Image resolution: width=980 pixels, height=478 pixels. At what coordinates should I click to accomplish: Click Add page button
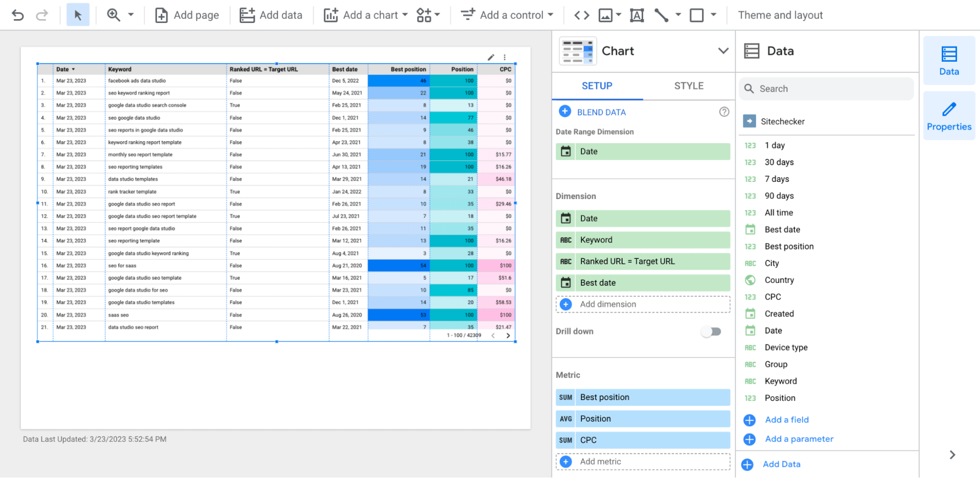click(187, 15)
